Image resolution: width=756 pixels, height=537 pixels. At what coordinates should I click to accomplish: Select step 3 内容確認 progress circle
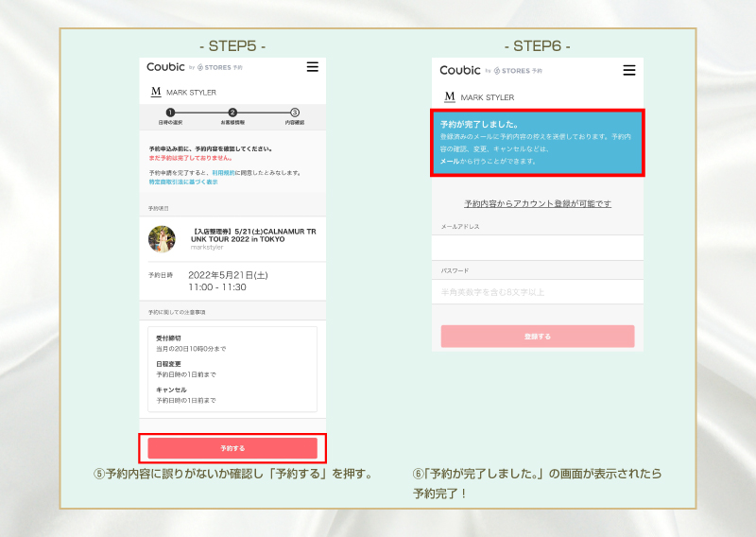tap(295, 113)
